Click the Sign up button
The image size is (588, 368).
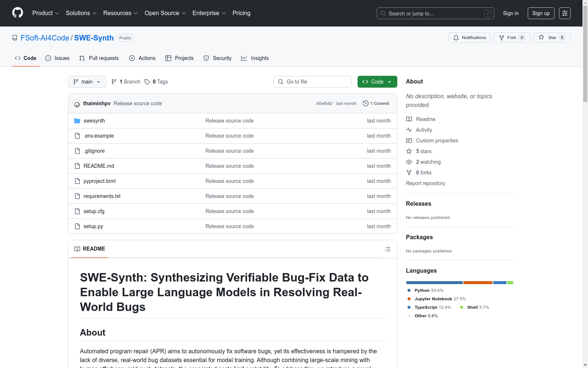click(541, 13)
